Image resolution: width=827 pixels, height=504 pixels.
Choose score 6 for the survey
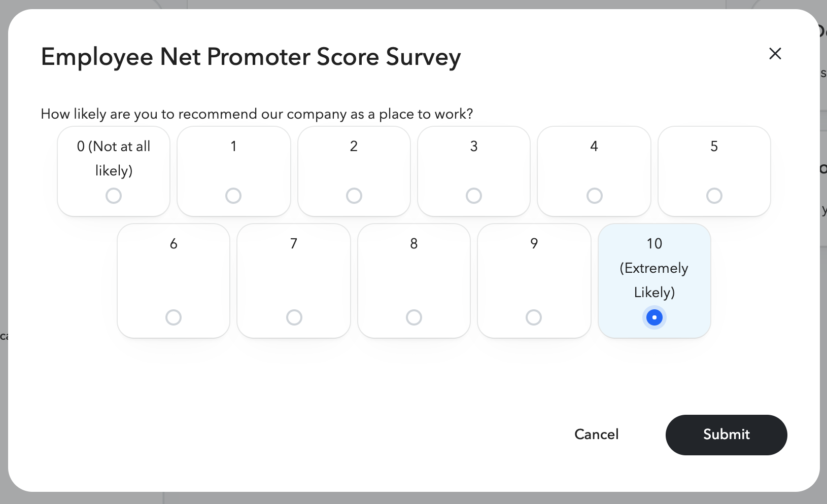(x=173, y=317)
